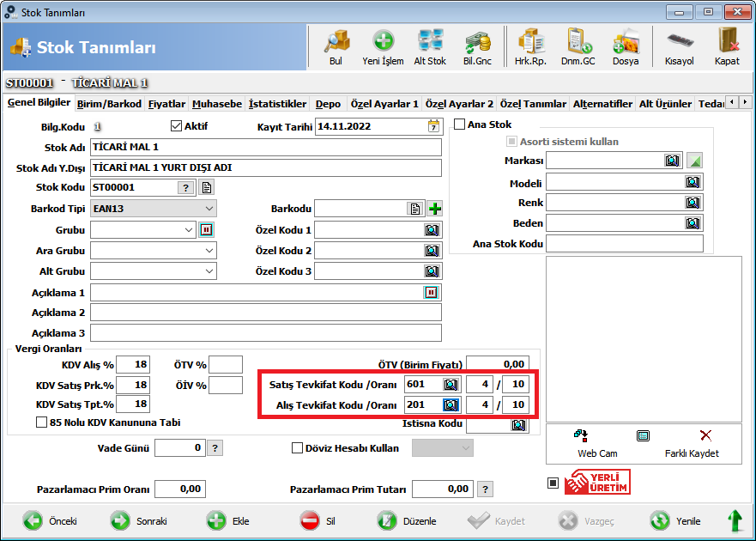This screenshot has height=541, width=756.
Task: Open the Grubu dropdown
Action: click(189, 230)
